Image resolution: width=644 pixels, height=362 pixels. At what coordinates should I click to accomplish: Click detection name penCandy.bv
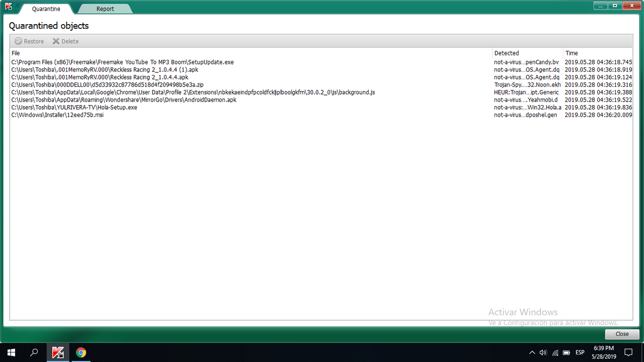526,62
